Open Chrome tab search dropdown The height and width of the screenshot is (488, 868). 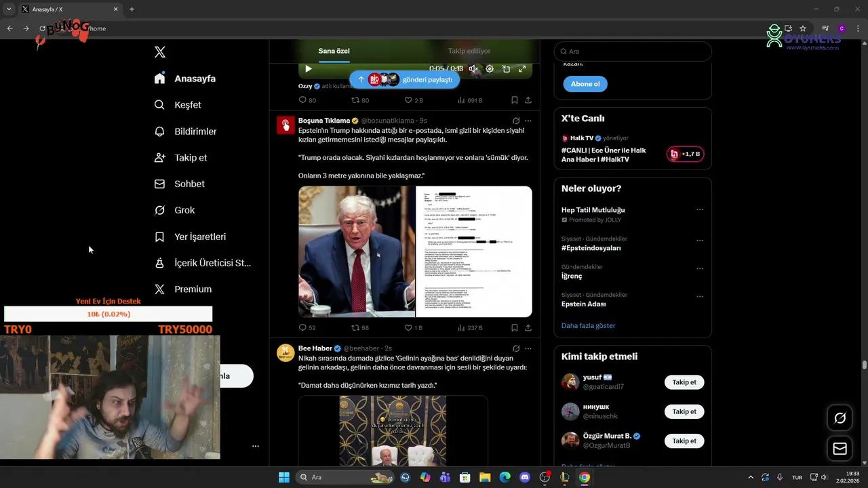pos(8,9)
